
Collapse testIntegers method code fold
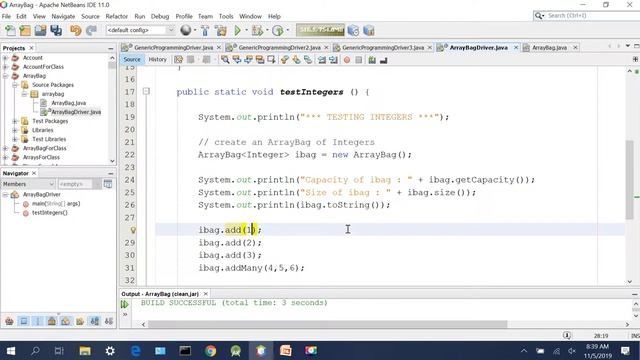coord(146,91)
